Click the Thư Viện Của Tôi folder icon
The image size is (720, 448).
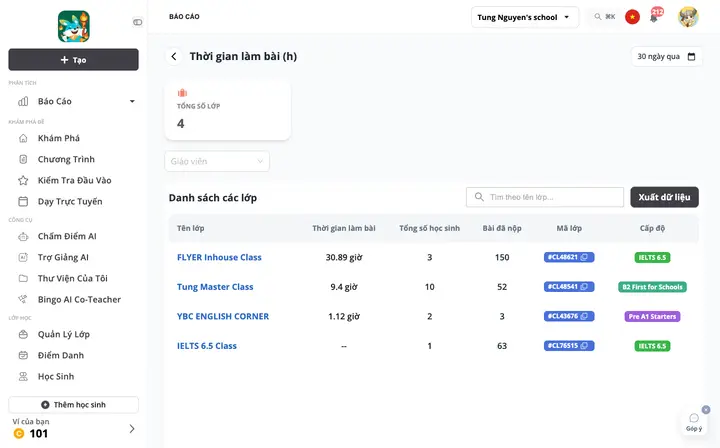coord(23,278)
